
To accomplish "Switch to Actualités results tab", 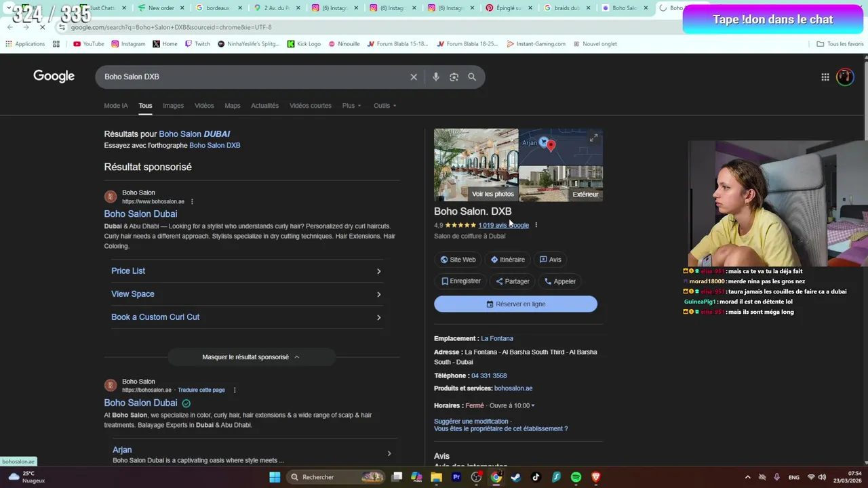I will (x=264, y=106).
